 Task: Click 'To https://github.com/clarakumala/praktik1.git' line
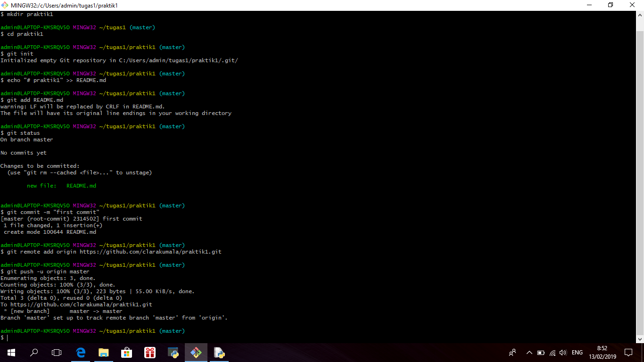pyautogui.click(x=76, y=304)
